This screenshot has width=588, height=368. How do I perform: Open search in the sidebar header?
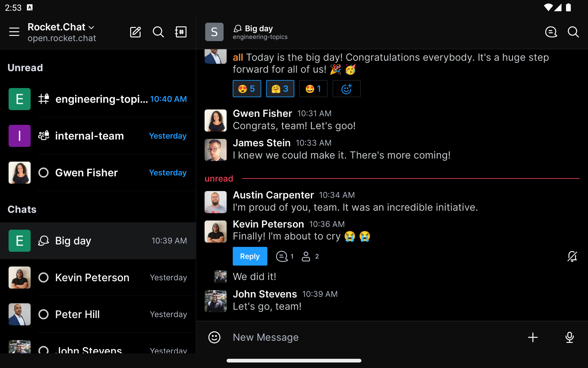click(158, 32)
